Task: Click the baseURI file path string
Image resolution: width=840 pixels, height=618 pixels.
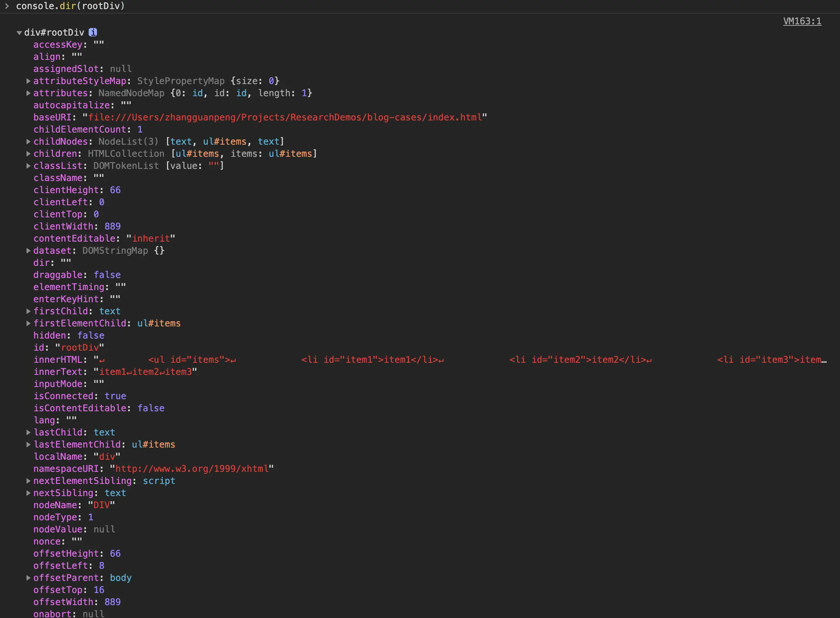Action: click(285, 117)
